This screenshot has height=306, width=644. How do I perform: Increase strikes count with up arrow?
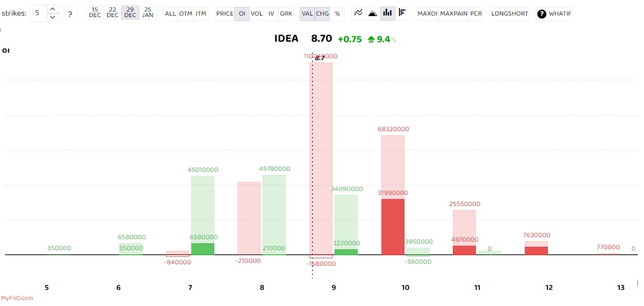click(x=53, y=9)
